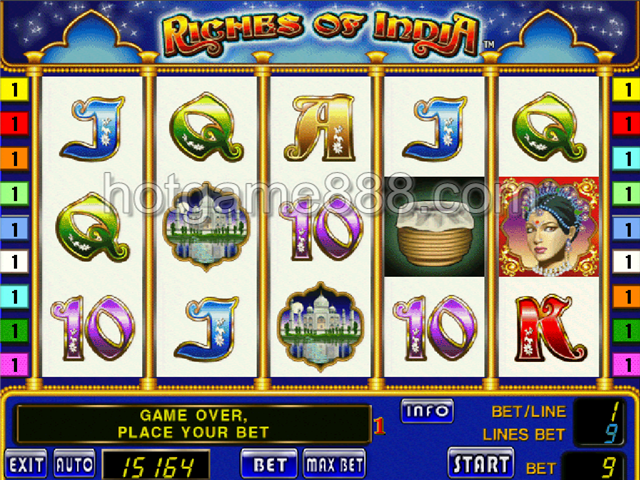Viewport: 640px width, 480px height.
Task: Click the EXIT button
Action: point(26,464)
